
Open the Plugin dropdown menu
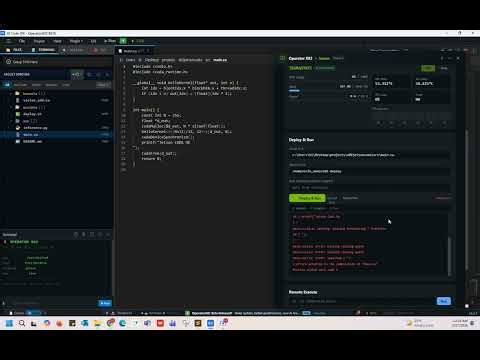point(76,41)
